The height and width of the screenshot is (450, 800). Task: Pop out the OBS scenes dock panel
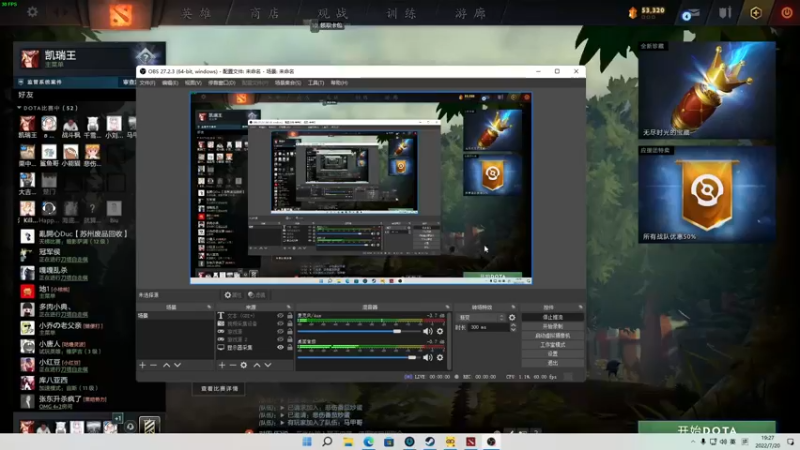(209, 307)
